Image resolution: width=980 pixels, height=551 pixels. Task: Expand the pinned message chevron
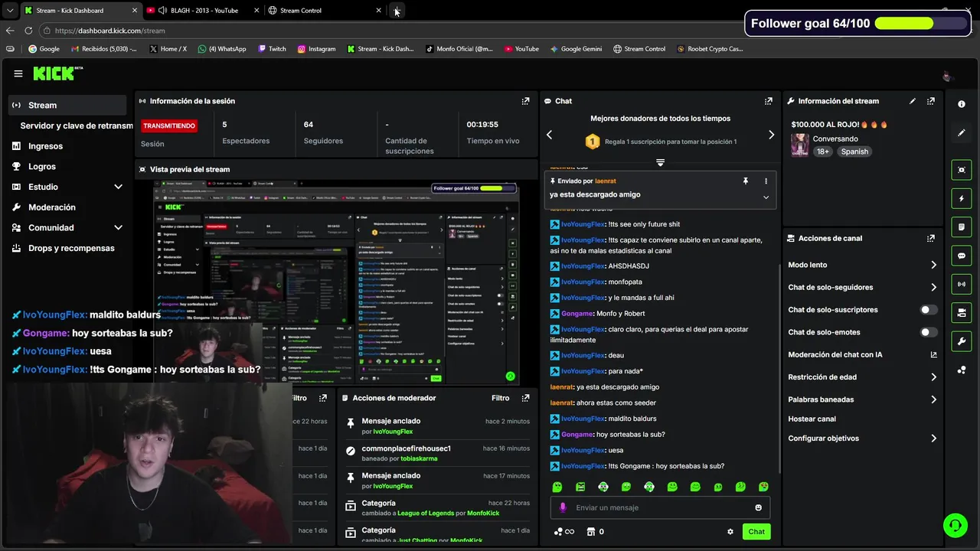(x=766, y=197)
